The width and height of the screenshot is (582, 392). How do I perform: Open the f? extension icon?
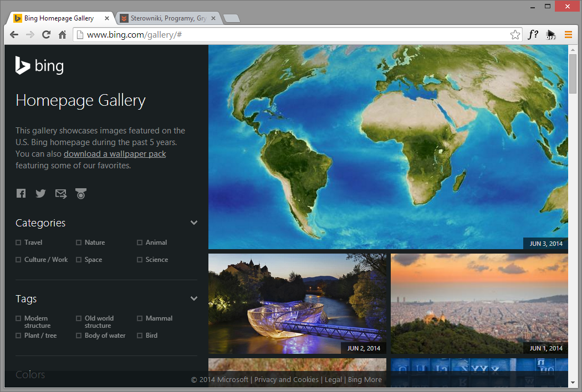pos(533,35)
